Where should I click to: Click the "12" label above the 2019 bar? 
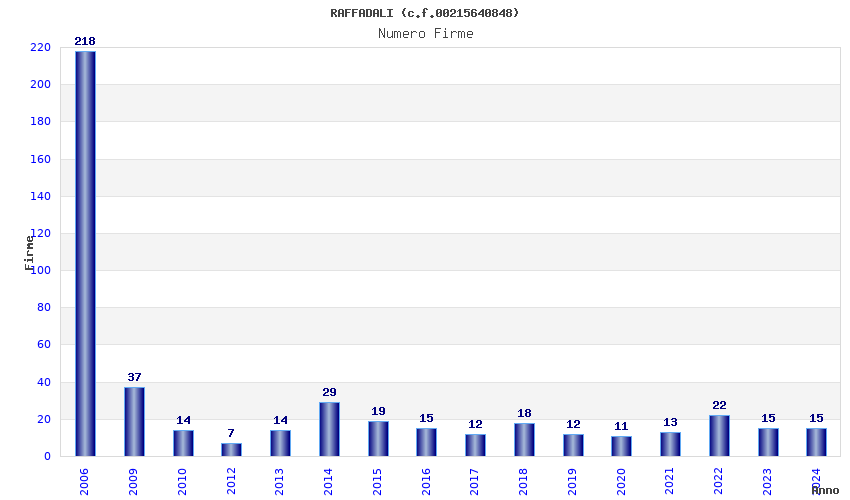tap(574, 424)
